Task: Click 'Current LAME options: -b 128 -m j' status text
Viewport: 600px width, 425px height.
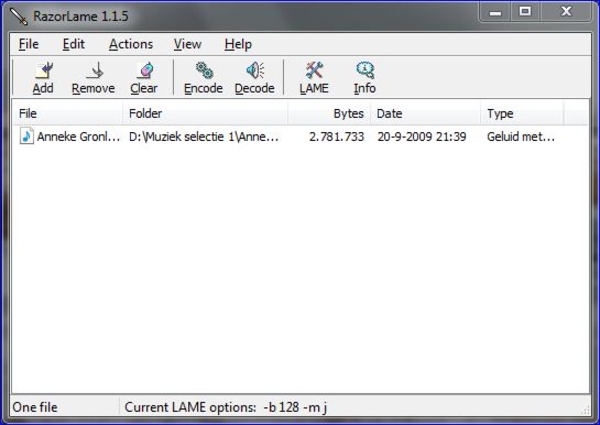Action: tap(226, 407)
